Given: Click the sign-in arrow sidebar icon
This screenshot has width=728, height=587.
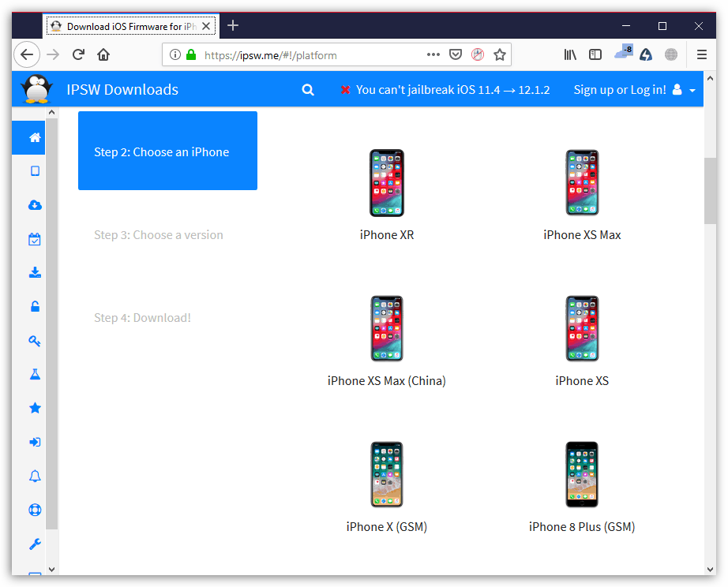Looking at the screenshot, I should click(x=35, y=442).
